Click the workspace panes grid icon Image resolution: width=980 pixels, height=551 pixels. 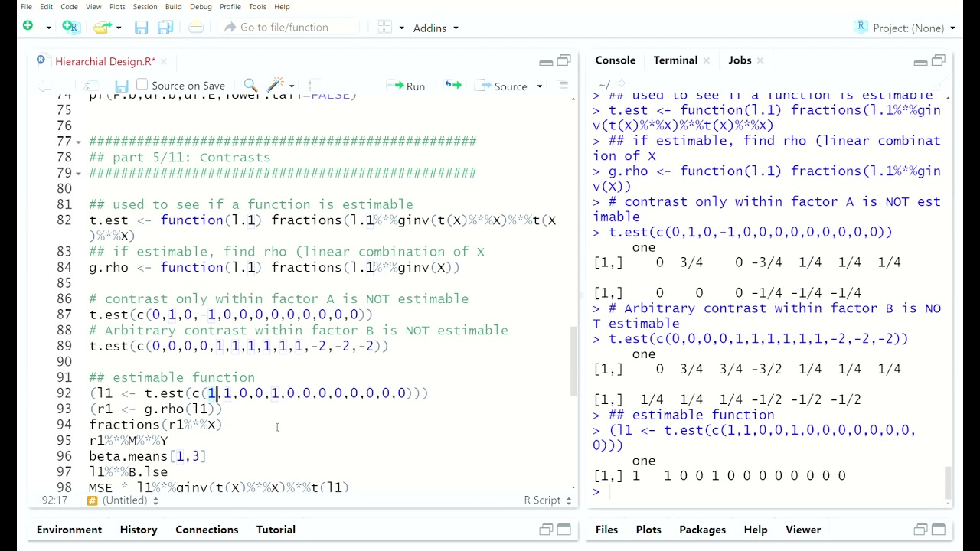click(384, 28)
